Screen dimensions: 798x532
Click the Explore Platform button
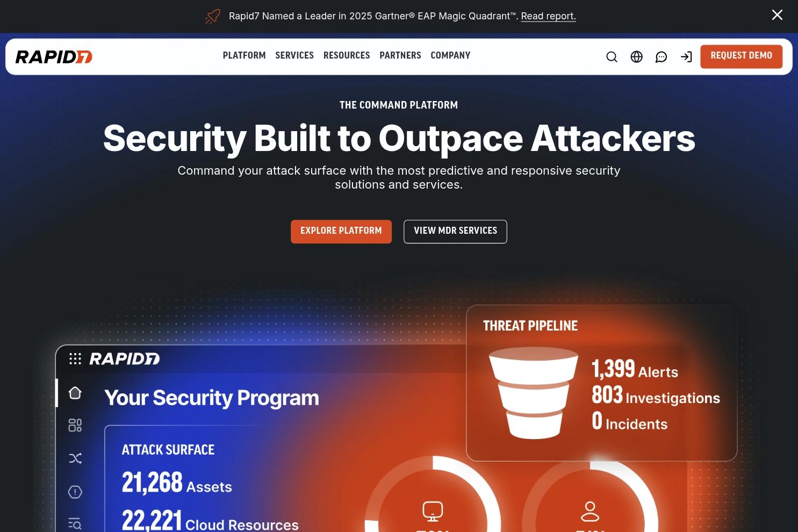pyautogui.click(x=341, y=232)
